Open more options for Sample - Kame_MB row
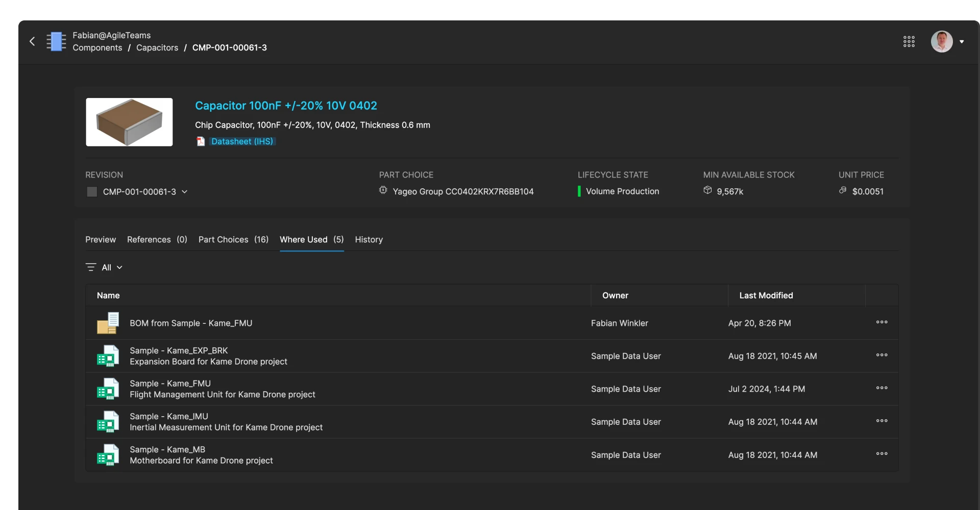Viewport: 980px width, 510px height. 881,453
